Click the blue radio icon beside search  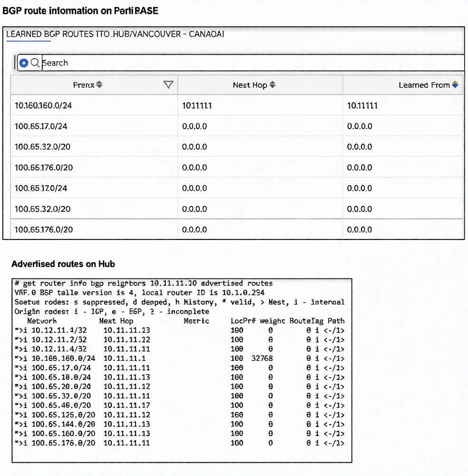[x=23, y=63]
